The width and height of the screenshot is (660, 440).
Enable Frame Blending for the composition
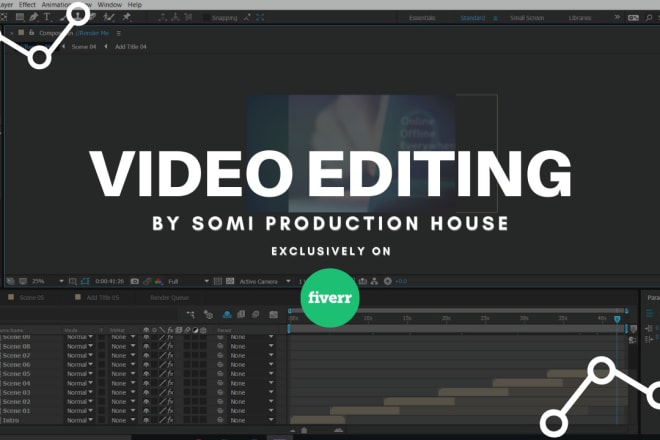(241, 315)
